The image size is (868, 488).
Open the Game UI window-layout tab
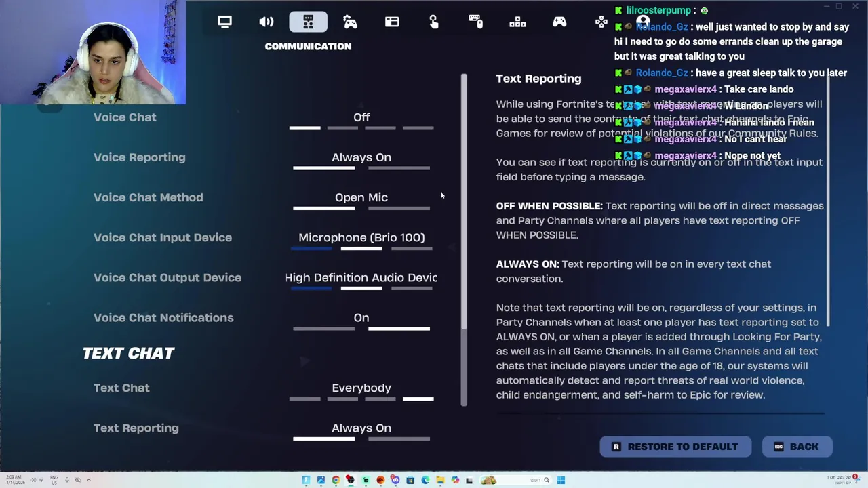pyautogui.click(x=392, y=22)
